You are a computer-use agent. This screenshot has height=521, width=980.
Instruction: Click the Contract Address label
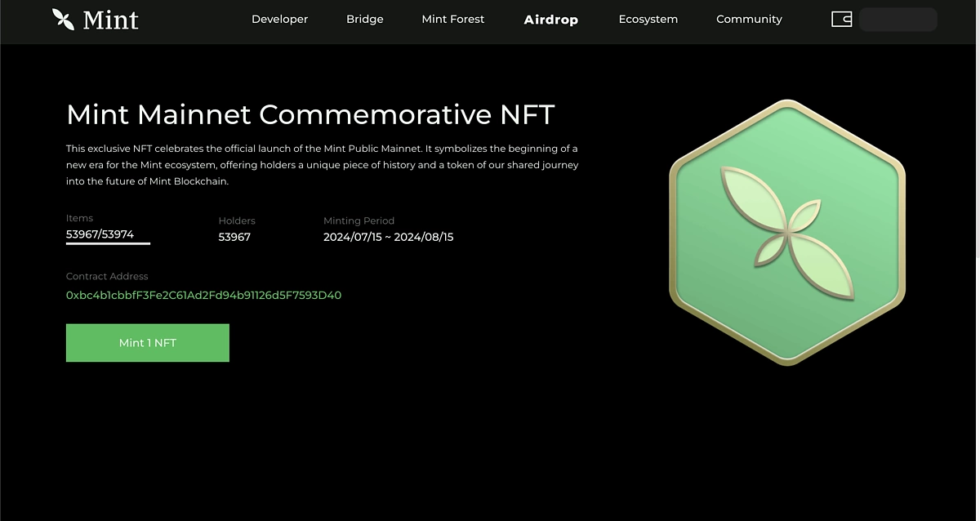(x=107, y=276)
